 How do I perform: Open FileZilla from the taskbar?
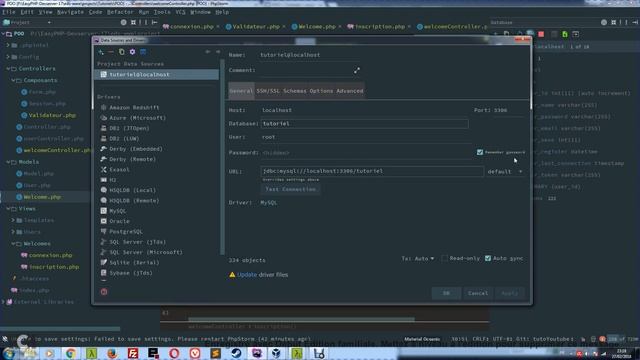click(x=133, y=353)
